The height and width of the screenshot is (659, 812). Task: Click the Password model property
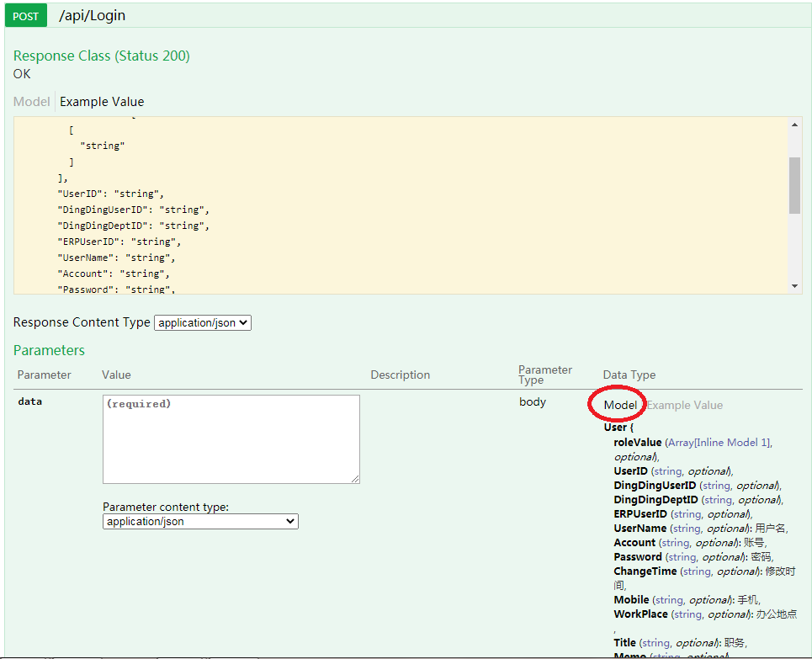[638, 557]
